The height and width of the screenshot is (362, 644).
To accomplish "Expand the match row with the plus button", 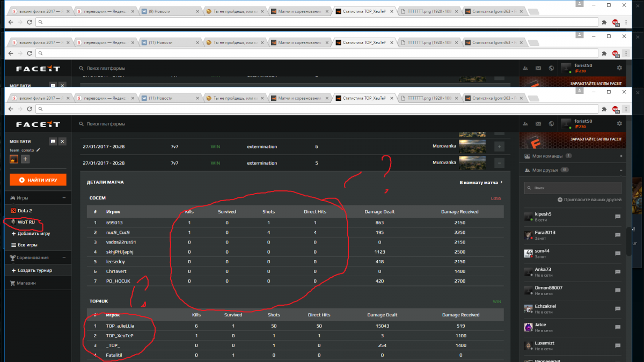I will point(499,146).
